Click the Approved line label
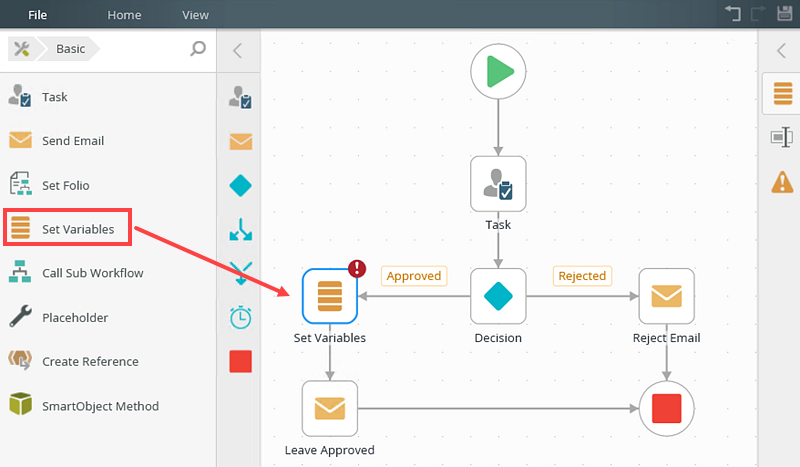 tap(414, 276)
